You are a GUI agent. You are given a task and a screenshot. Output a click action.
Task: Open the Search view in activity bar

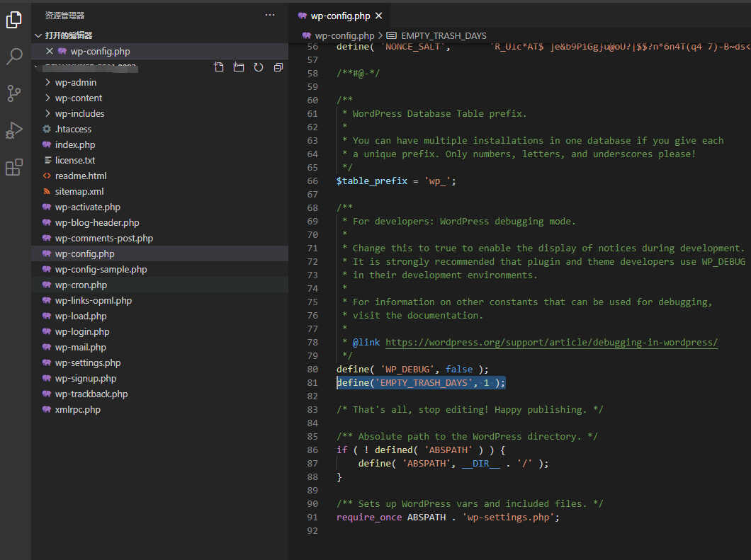pos(14,57)
